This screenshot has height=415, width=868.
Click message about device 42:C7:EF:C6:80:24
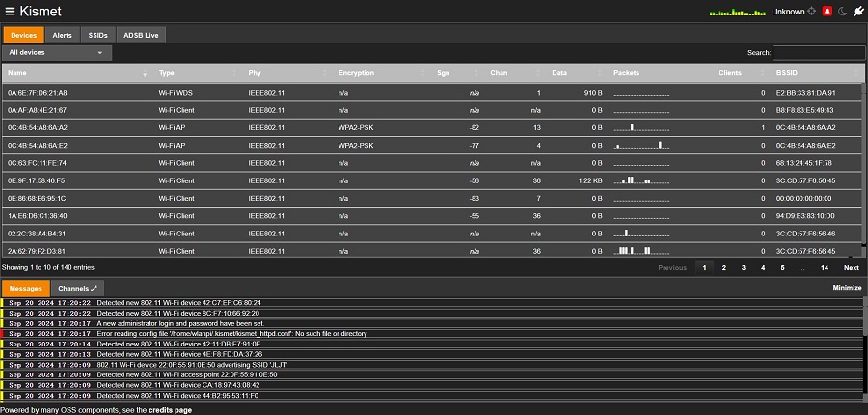point(178,303)
